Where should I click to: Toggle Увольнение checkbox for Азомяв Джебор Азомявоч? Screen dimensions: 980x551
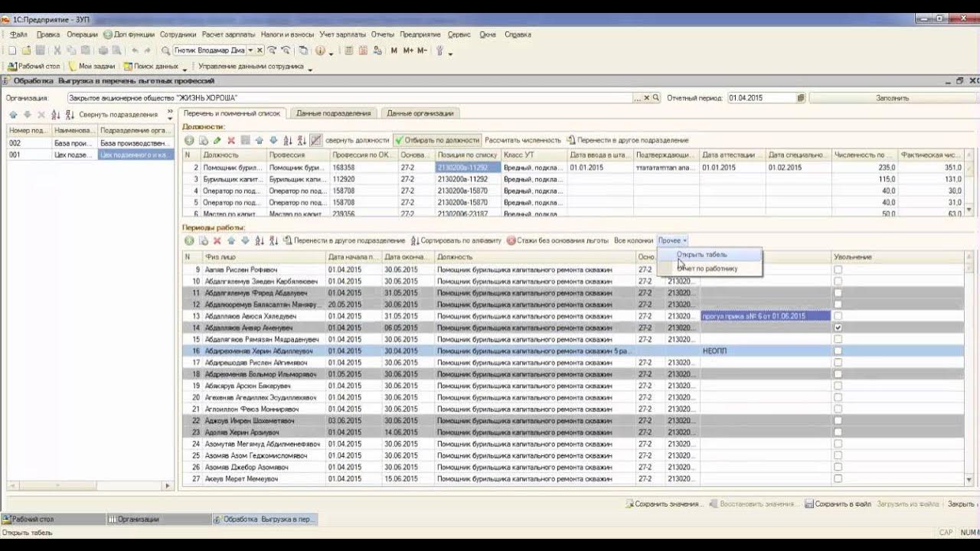click(838, 467)
